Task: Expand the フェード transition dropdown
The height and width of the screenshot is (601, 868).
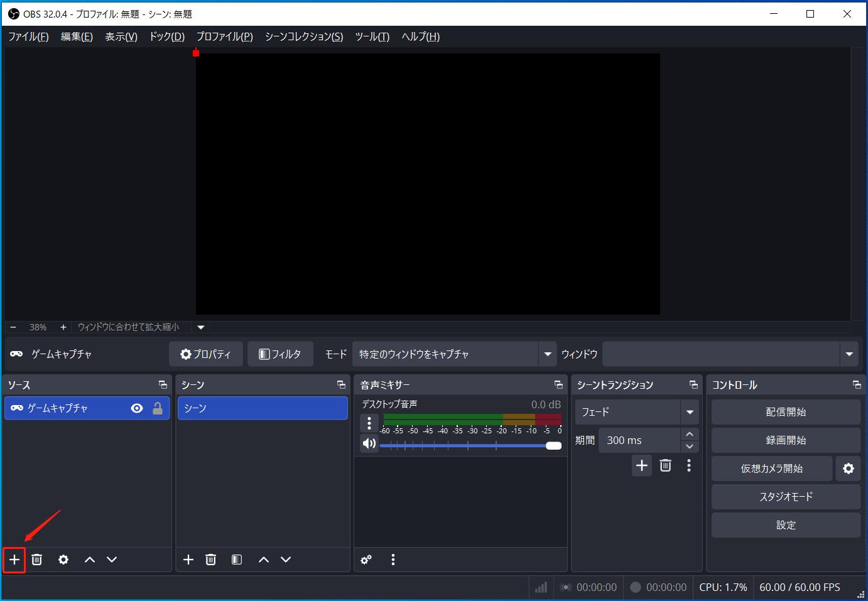Action: tap(689, 411)
